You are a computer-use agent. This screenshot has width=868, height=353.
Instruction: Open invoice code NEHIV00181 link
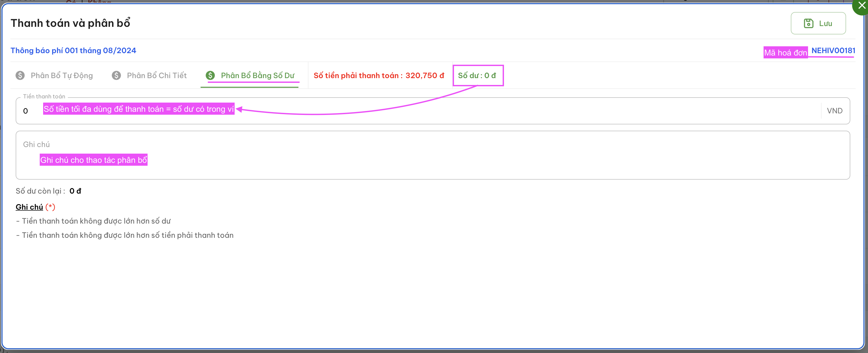coord(833,51)
